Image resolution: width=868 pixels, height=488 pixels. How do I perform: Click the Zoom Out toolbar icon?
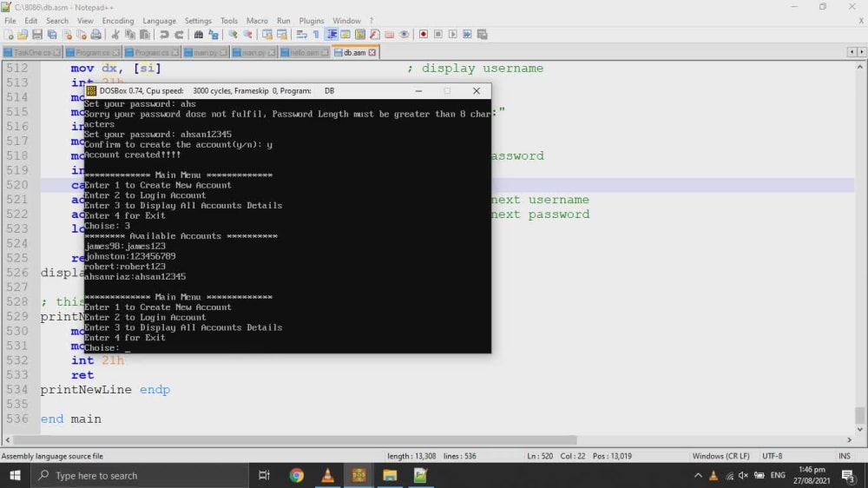point(247,35)
